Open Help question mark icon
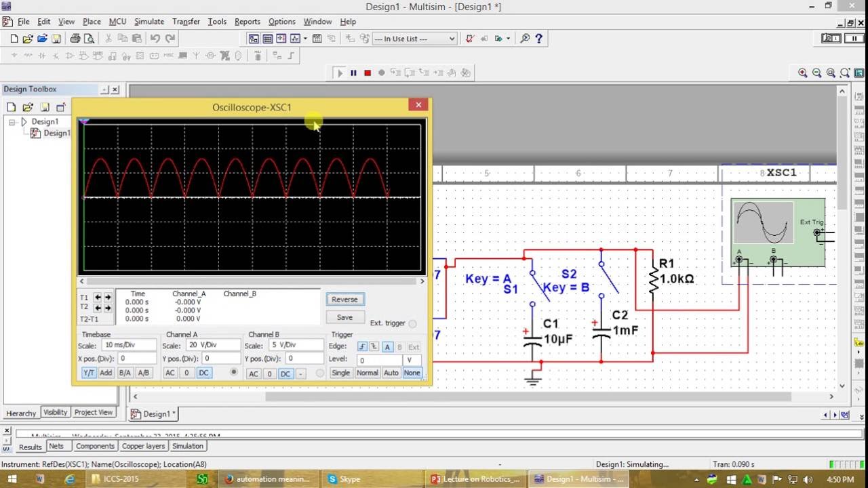 point(539,39)
